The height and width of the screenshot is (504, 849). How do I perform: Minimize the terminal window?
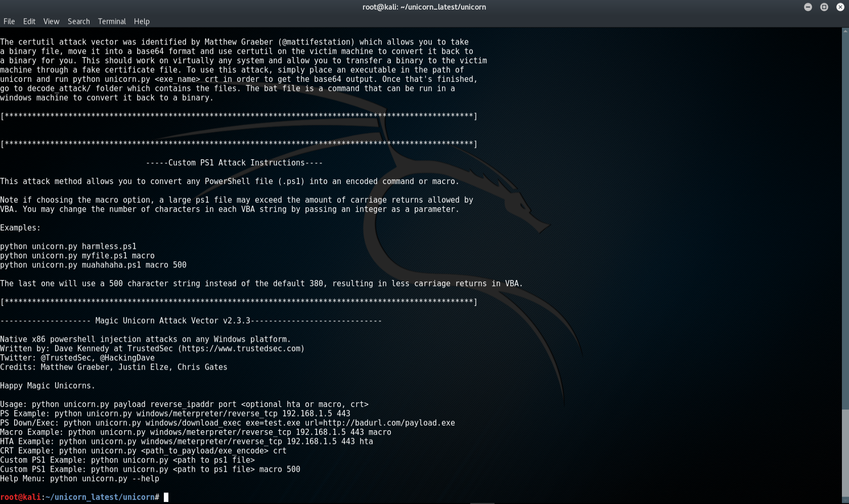(808, 7)
